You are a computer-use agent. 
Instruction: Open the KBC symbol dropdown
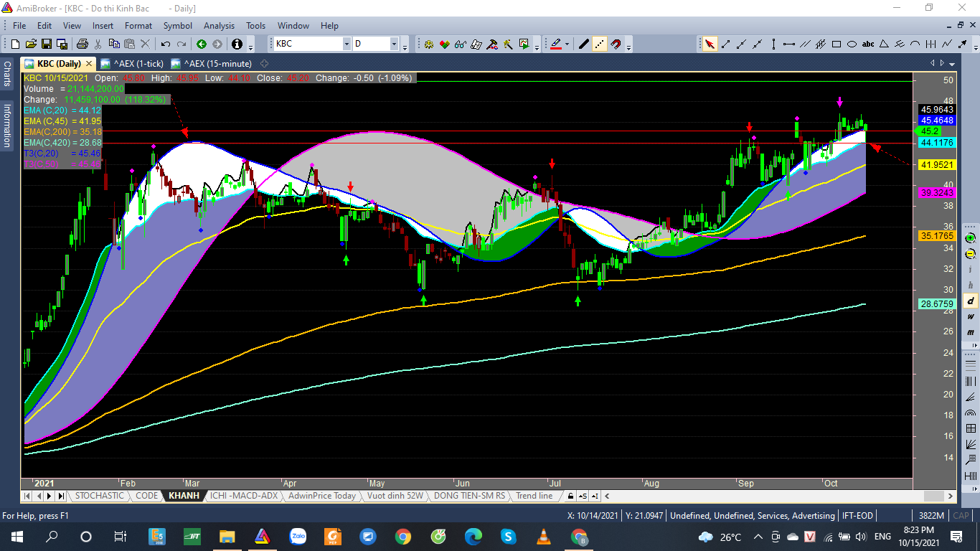pyautogui.click(x=347, y=44)
